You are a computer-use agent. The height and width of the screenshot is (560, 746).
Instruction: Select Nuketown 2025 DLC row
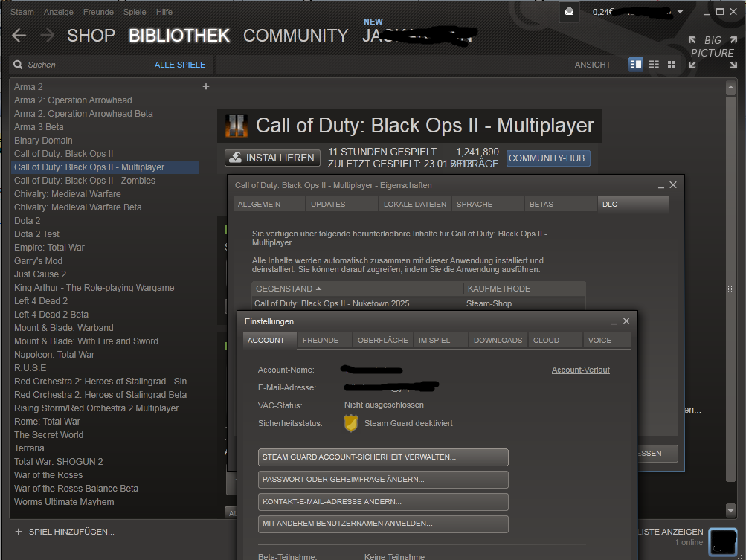coord(419,303)
